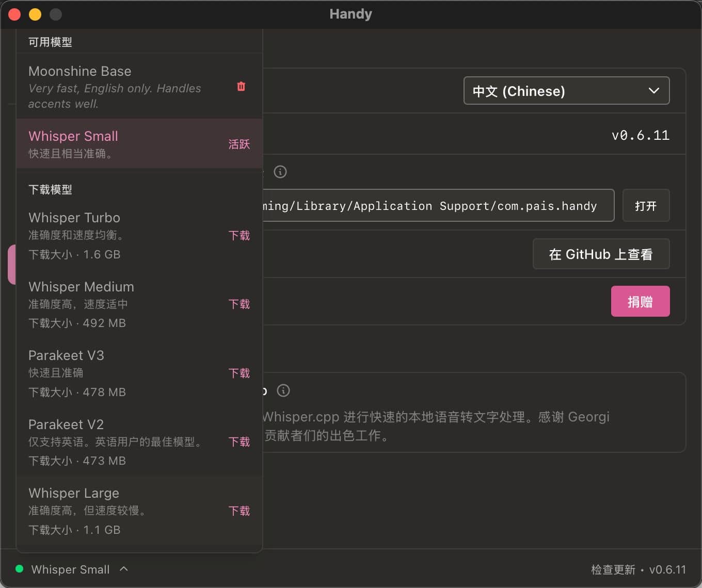Click the 可用模型 section header

(x=50, y=42)
